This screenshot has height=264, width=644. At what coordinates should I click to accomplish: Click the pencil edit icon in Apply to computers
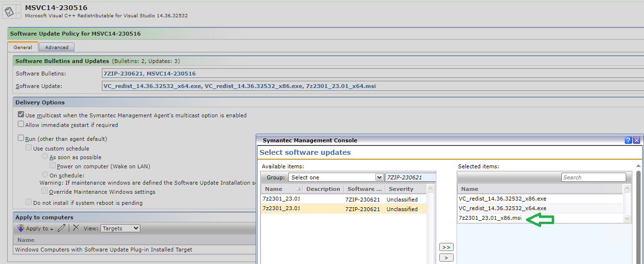coord(61,228)
